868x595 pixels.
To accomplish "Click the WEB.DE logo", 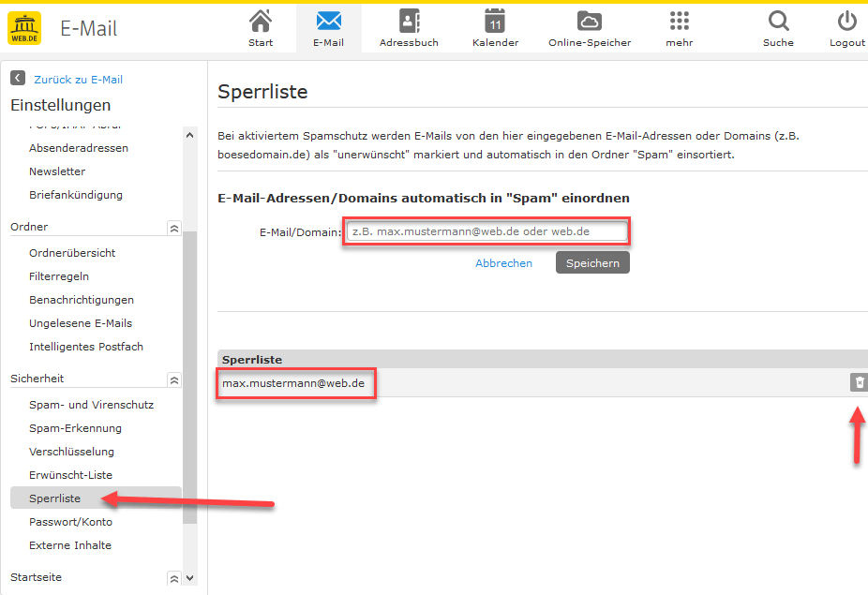I will tap(24, 28).
